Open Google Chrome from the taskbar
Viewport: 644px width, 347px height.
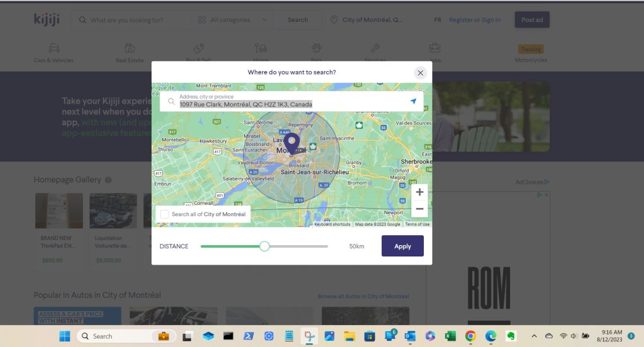pos(470,336)
